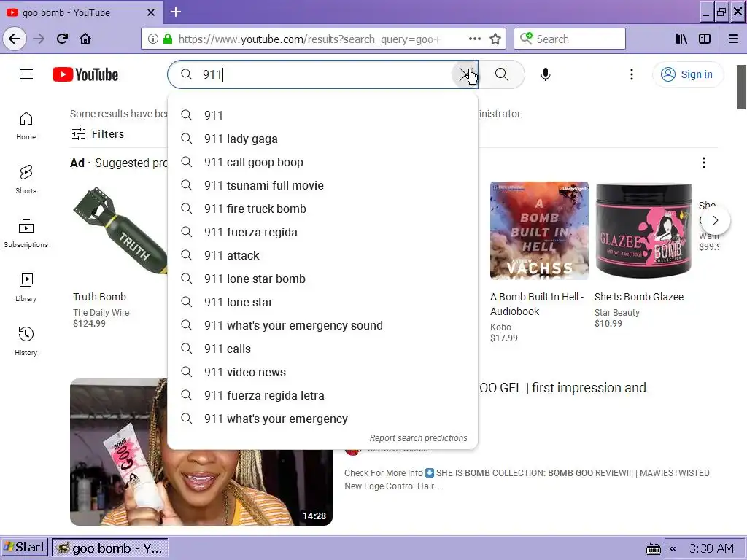Close the 'goo bomb - YouTube' tab
The height and width of the screenshot is (560, 747).
coord(151,12)
